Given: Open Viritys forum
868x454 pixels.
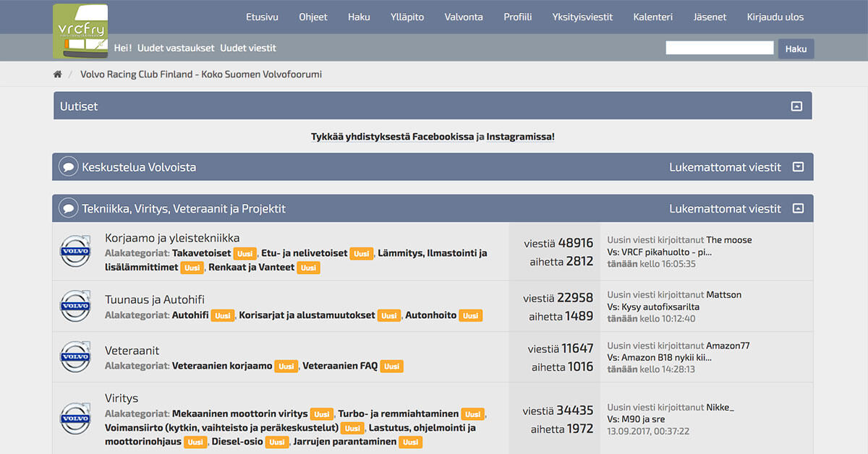Looking at the screenshot, I should coord(122,398).
